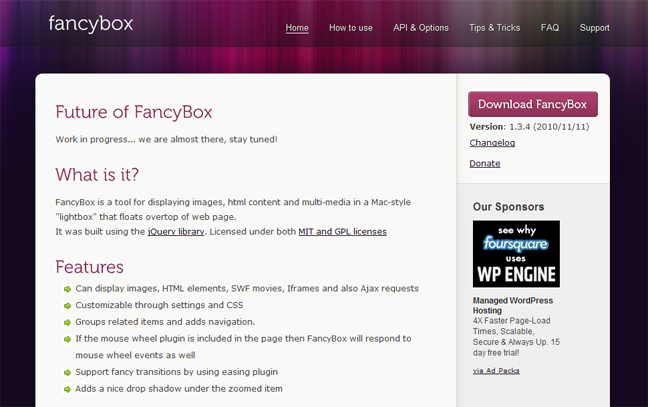Open Tips & Tricks page
Viewport: 648px width, 407px height.
(x=494, y=28)
